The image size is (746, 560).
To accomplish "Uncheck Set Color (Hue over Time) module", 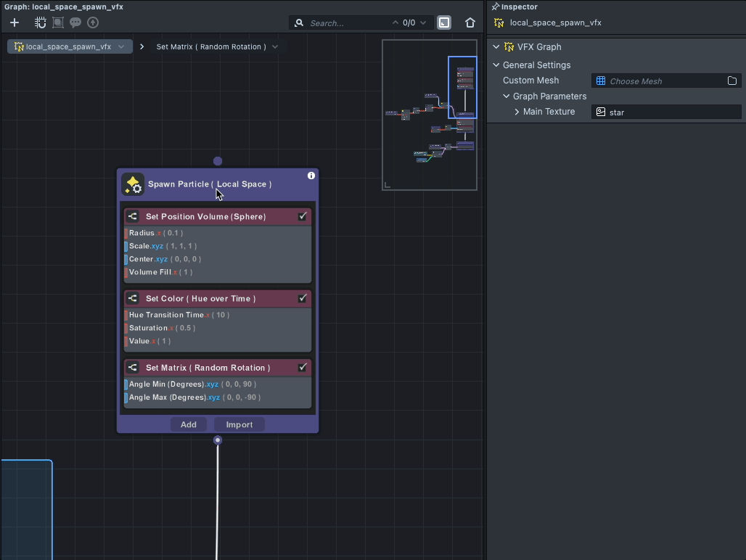I will 303,298.
